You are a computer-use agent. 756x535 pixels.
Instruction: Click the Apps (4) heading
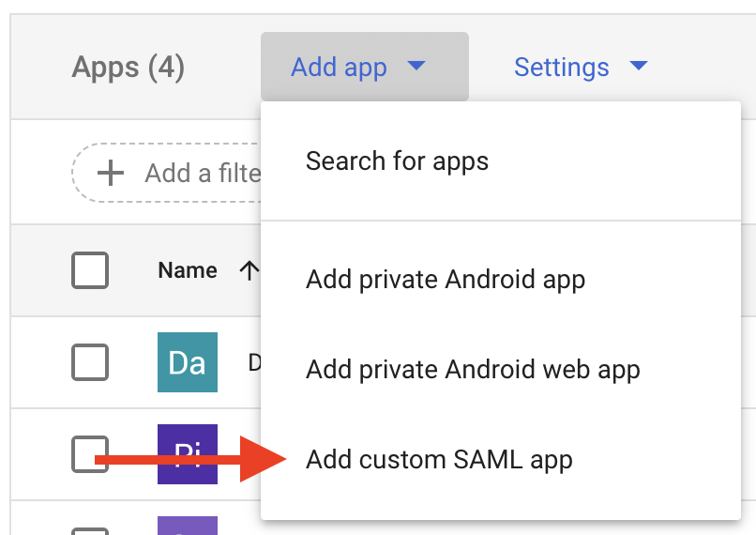pos(128,68)
